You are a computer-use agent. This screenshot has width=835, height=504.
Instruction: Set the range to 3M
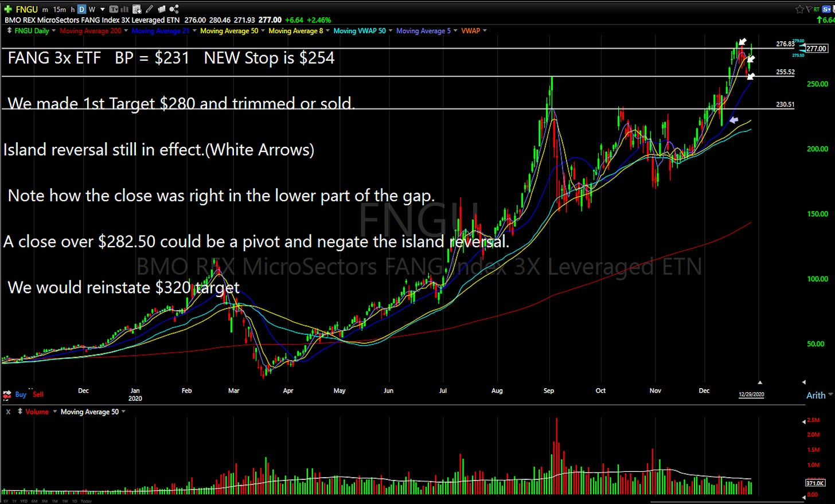tap(45, 501)
